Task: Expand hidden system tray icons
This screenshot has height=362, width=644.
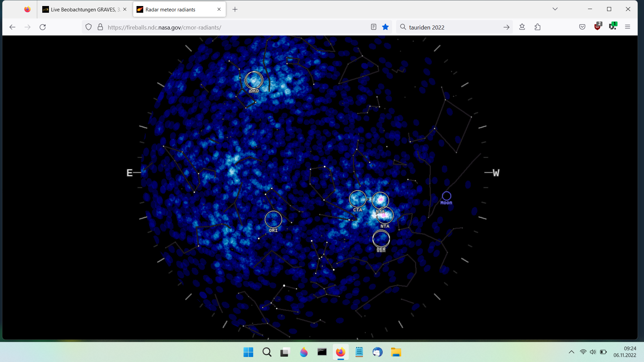Action: (571, 352)
